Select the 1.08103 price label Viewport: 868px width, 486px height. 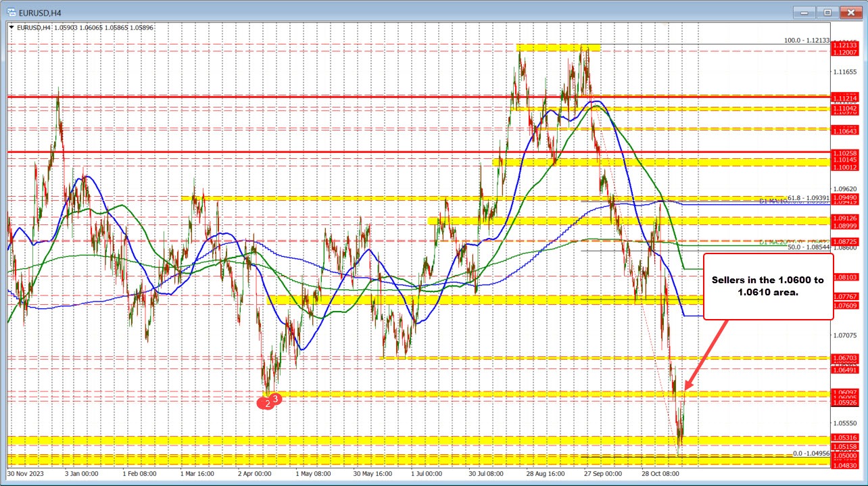tap(845, 277)
